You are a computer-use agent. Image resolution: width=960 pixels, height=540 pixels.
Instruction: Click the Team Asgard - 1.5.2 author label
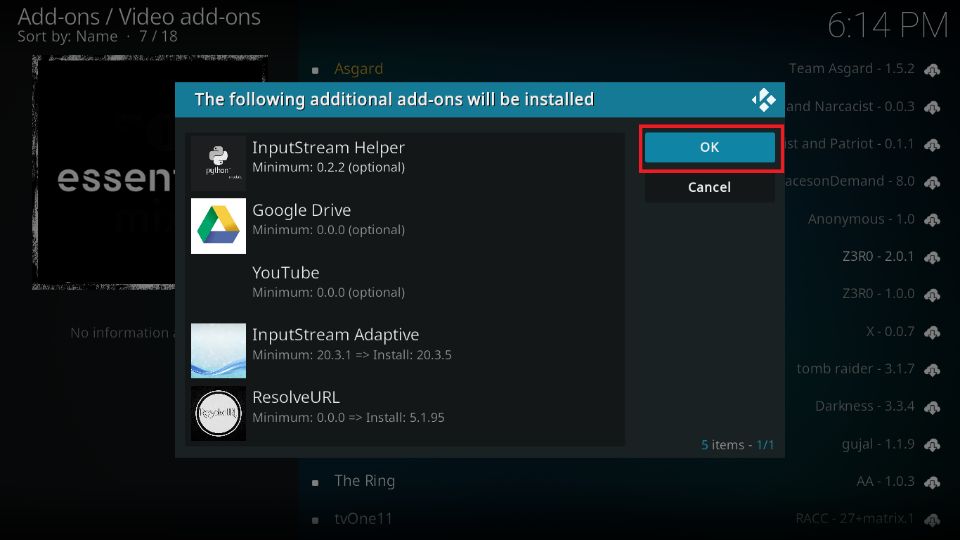coord(852,69)
